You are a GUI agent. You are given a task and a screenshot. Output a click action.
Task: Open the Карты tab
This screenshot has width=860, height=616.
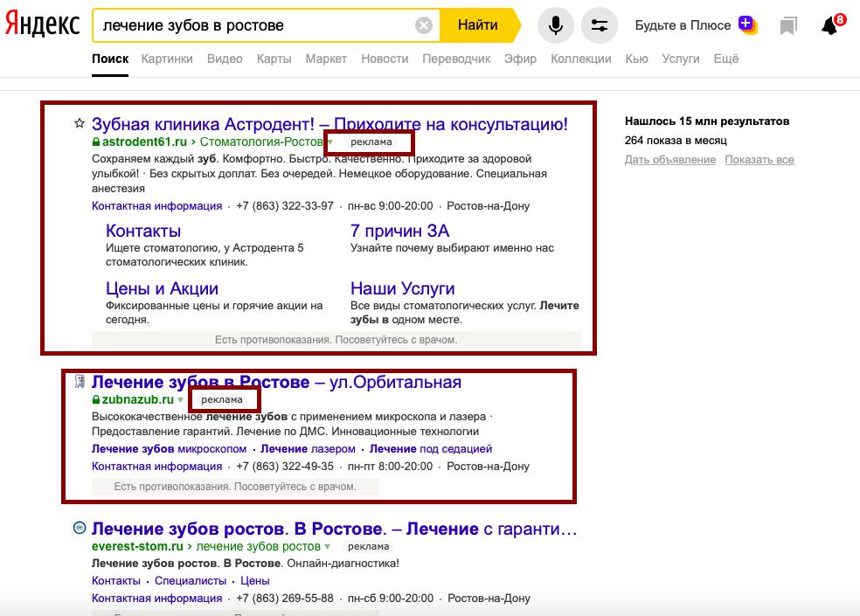coord(274,59)
